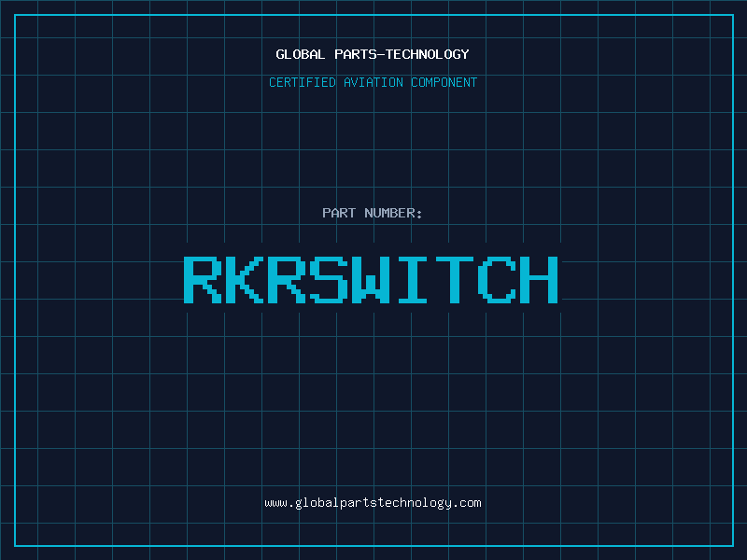This screenshot has height=560, width=747.
Task: Click the word COMPONENT in the subtitle
Action: 444,83
